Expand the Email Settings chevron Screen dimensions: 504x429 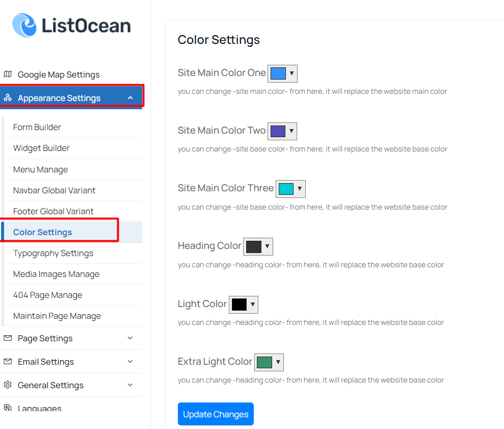coord(130,362)
